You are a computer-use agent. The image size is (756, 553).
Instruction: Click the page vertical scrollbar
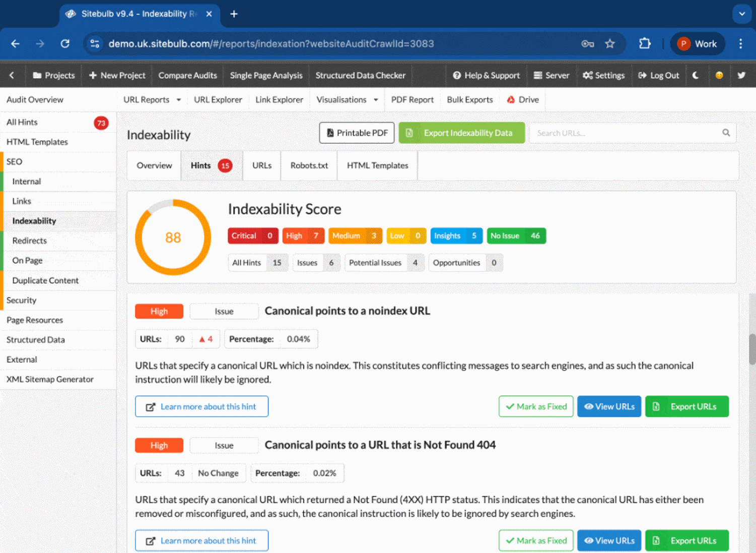(752, 348)
